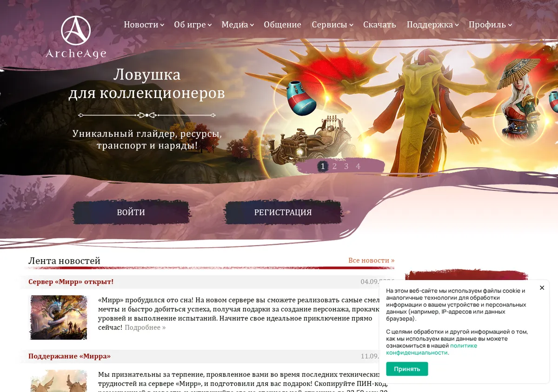This screenshot has height=392, width=558.
Task: Go to the Скачать page
Action: click(x=379, y=25)
